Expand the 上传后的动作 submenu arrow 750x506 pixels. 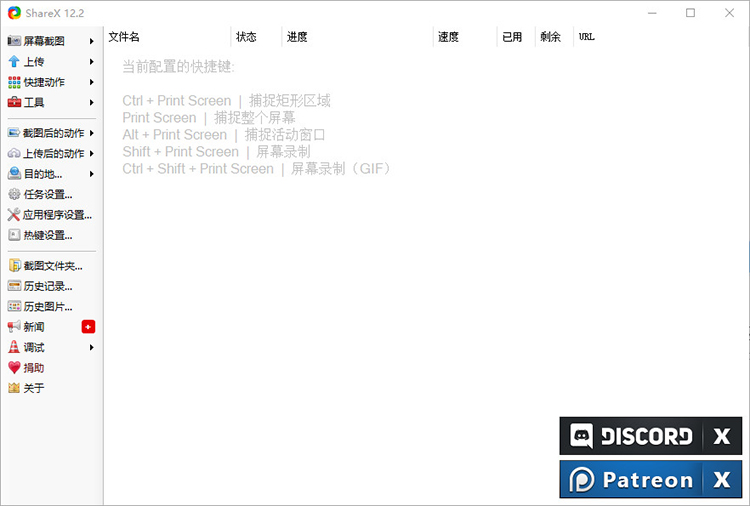coord(92,153)
